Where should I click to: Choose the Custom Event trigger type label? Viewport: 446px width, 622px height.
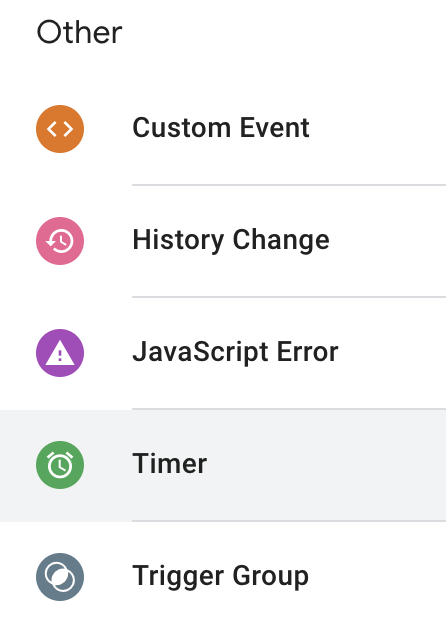221,128
